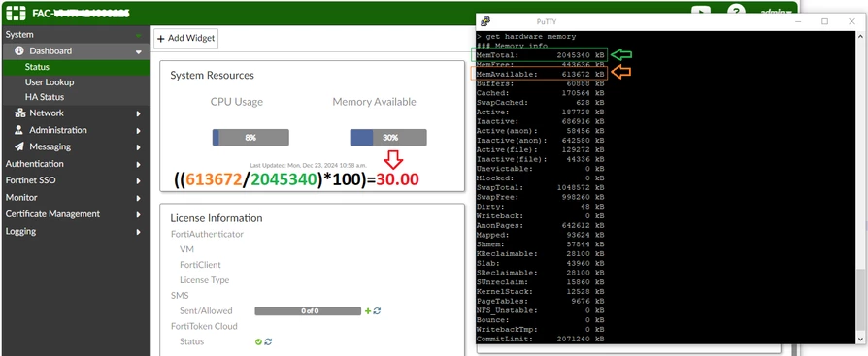Click the 'License Type' label
Screen dimensions: 868x356
click(204, 280)
